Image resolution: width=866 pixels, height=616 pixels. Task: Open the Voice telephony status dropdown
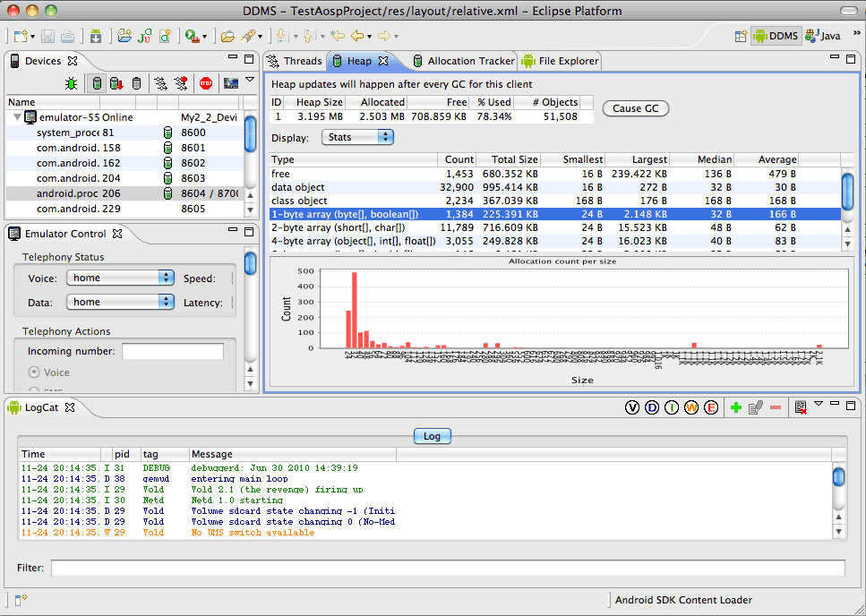(x=120, y=278)
